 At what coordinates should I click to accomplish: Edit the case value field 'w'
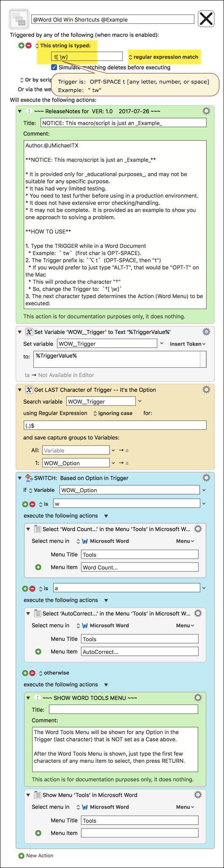(x=126, y=503)
